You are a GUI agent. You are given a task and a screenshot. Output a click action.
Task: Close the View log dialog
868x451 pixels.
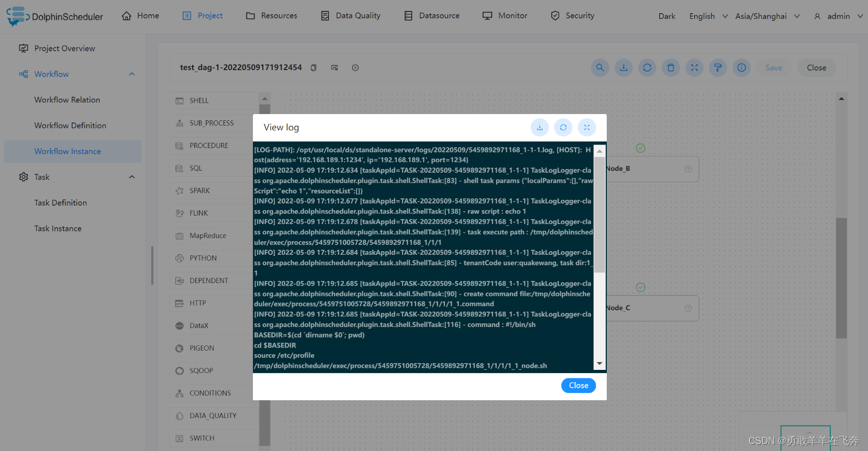coord(578,386)
